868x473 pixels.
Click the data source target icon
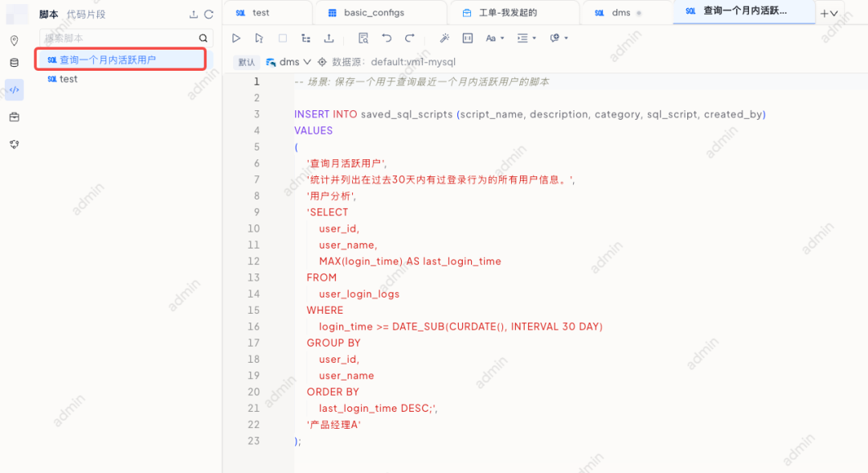[322, 62]
